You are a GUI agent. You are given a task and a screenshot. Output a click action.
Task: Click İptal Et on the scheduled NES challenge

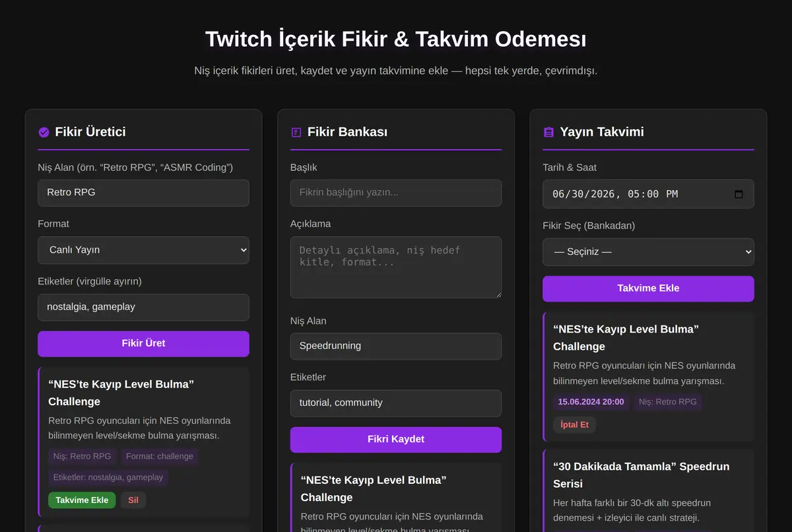tap(574, 424)
